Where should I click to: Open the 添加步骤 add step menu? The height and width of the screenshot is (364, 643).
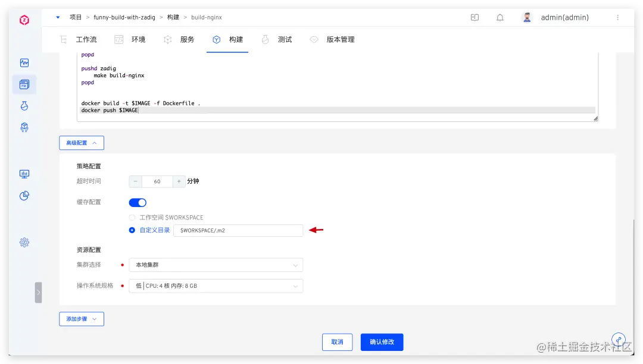tap(81, 319)
